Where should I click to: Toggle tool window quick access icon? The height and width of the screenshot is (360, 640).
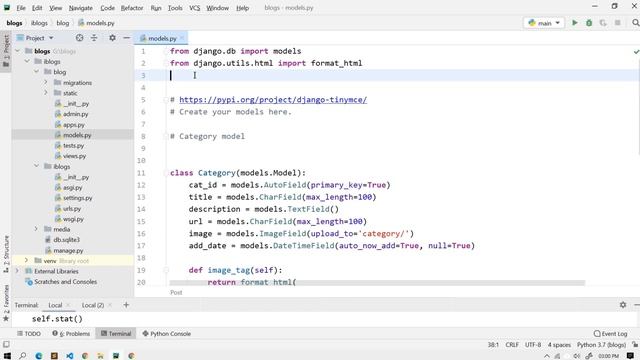coord(6,344)
